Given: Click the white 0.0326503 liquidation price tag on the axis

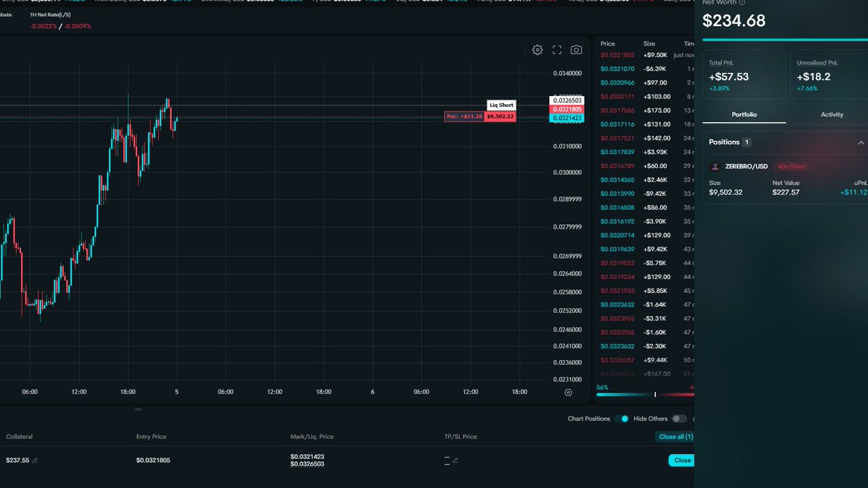Looking at the screenshot, I should click(x=568, y=100).
